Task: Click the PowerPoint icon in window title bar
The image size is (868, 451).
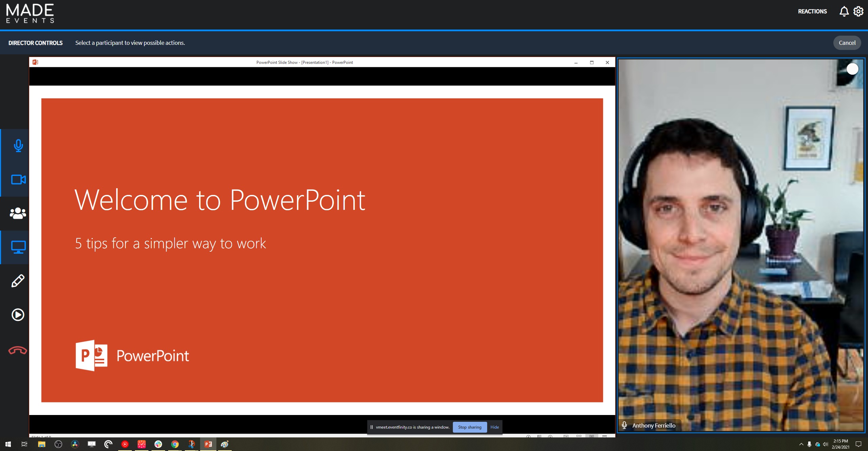Action: click(35, 62)
